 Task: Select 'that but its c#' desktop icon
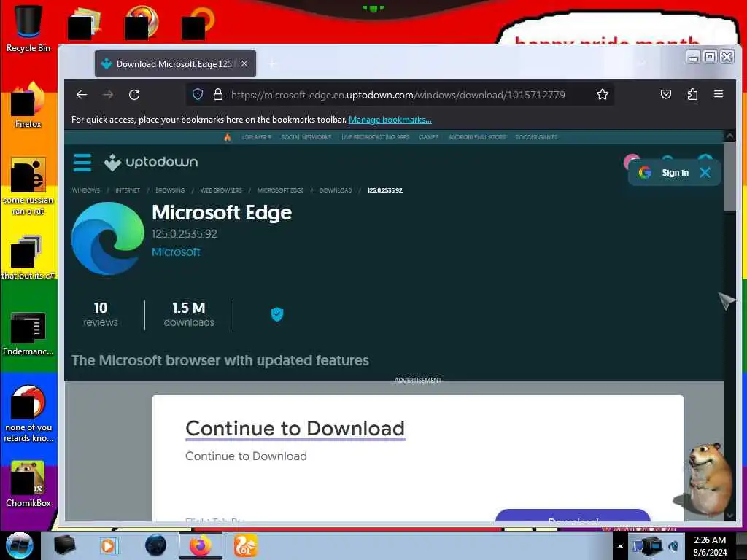pyautogui.click(x=28, y=257)
